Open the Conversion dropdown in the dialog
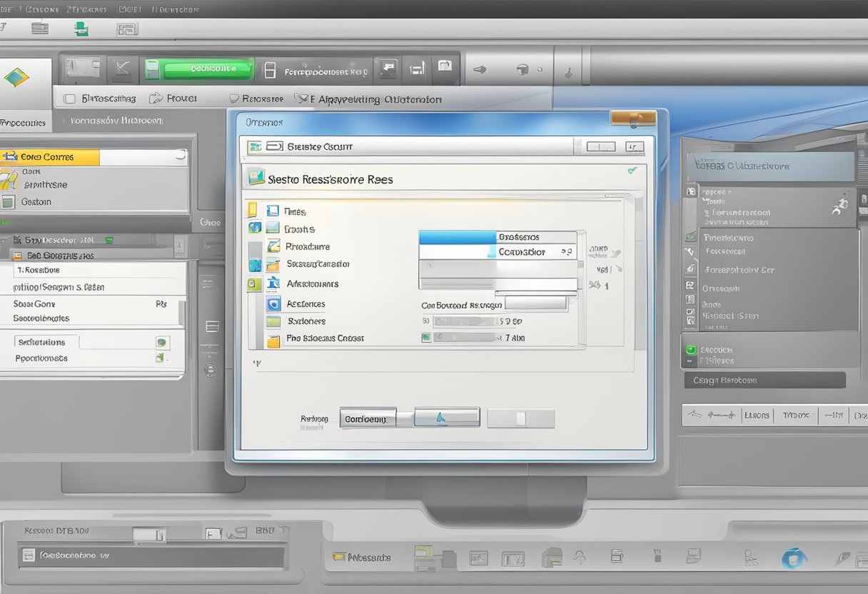 (533, 253)
